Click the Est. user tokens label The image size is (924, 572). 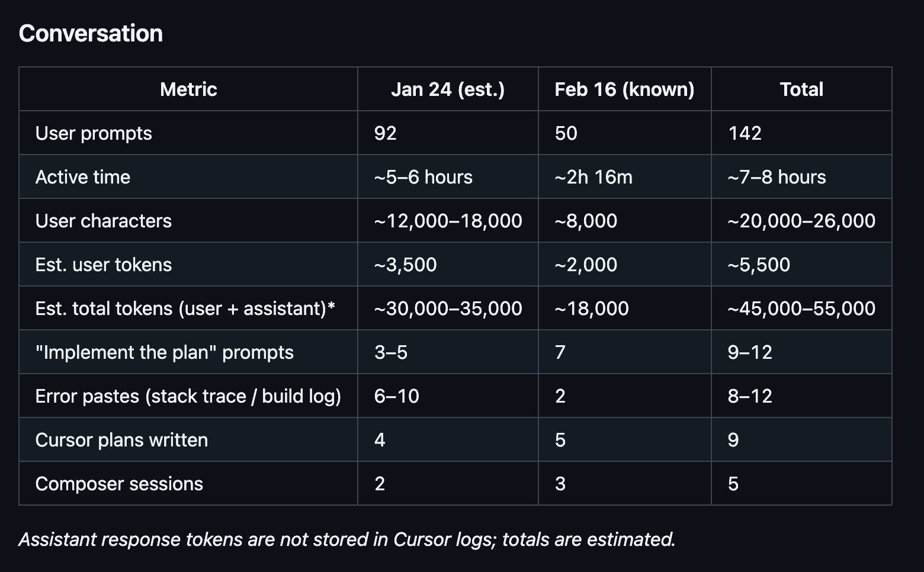tap(104, 265)
